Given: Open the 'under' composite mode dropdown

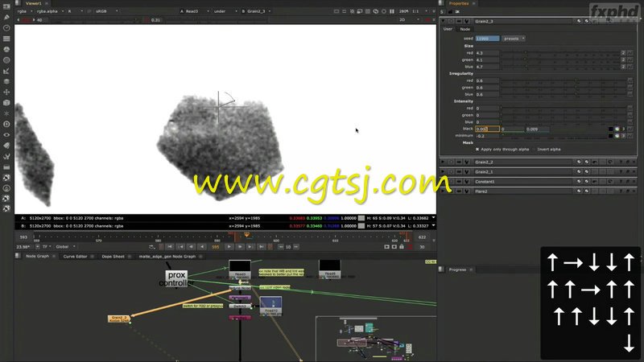Looking at the screenshot, I should [x=225, y=11].
